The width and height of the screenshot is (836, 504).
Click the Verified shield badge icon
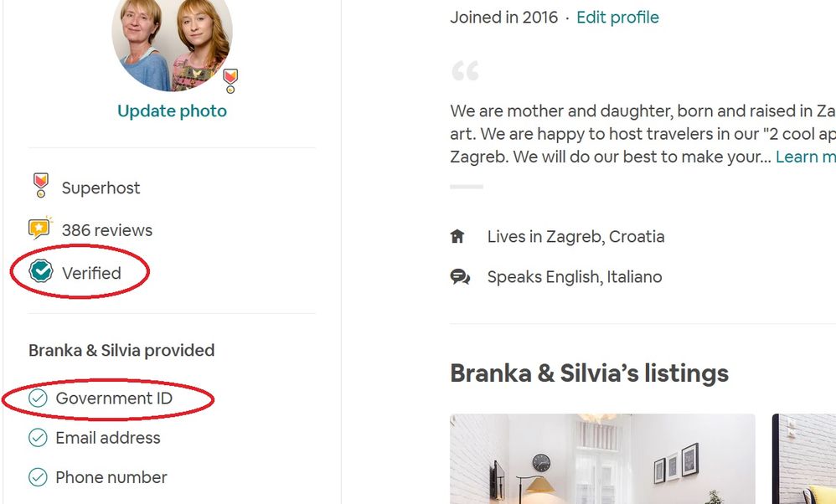(x=40, y=272)
